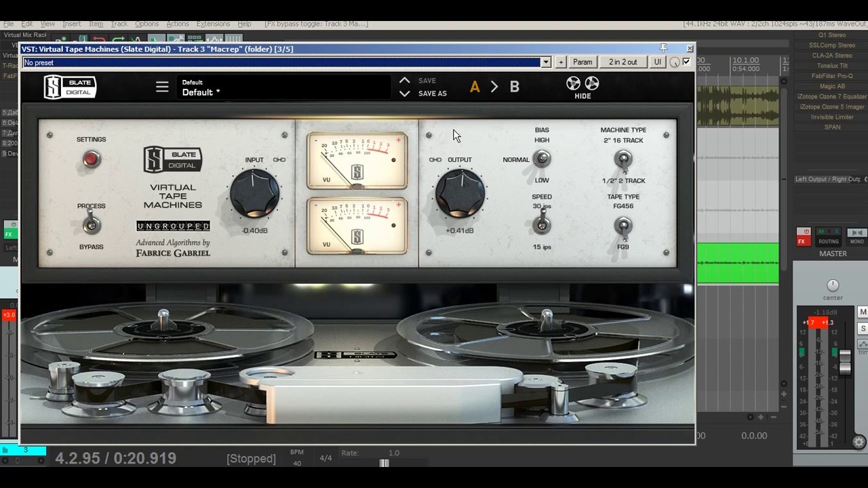Open the Extensions menu
This screenshot has width=868, height=488.
(x=213, y=24)
